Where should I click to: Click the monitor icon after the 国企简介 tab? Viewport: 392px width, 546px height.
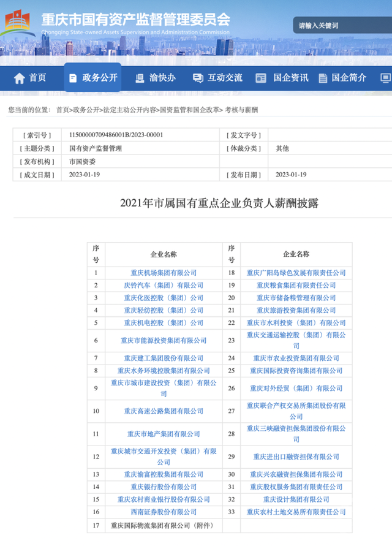pos(385,78)
